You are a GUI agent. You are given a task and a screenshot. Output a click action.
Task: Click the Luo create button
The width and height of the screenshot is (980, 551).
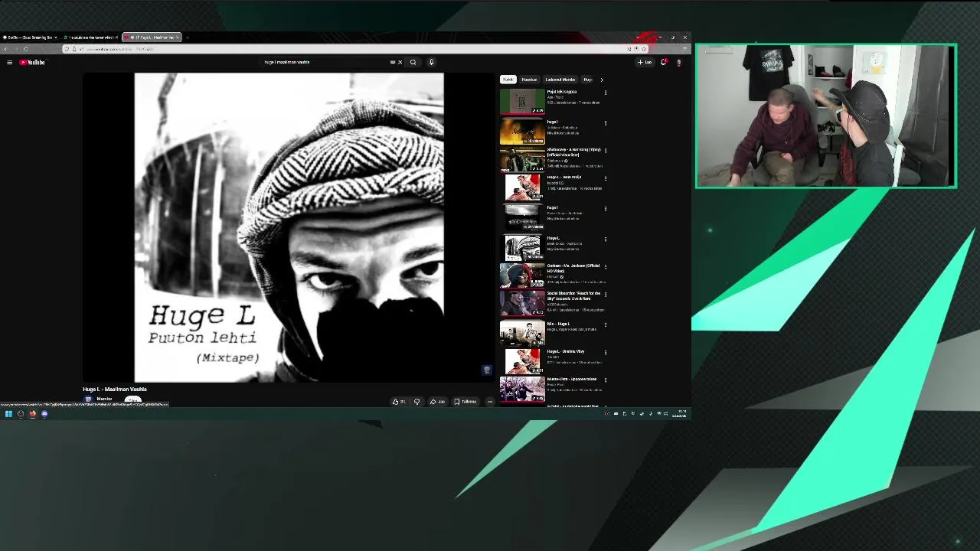tap(645, 62)
